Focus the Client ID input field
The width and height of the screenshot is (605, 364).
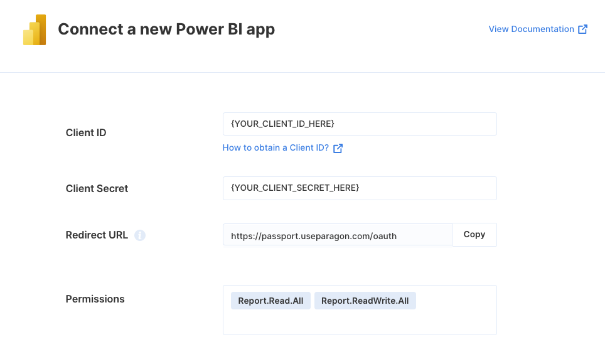click(x=360, y=124)
